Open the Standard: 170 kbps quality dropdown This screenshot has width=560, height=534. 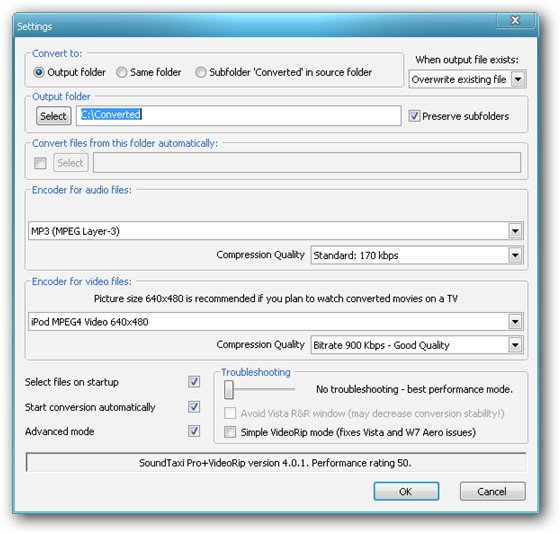[417, 255]
